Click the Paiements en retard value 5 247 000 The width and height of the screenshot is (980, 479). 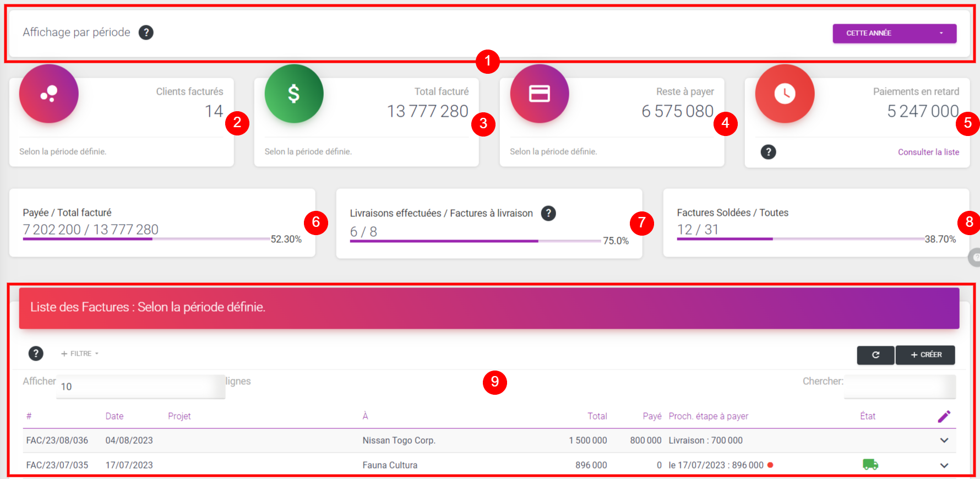click(923, 111)
